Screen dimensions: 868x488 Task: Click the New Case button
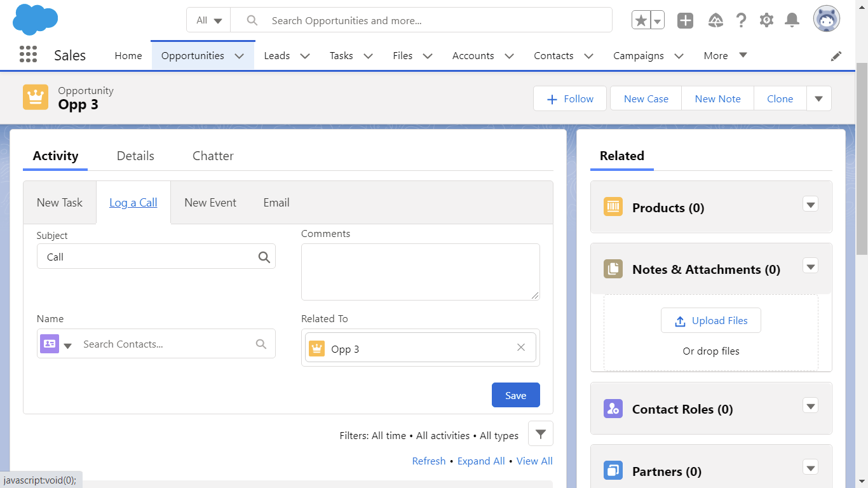coord(646,98)
